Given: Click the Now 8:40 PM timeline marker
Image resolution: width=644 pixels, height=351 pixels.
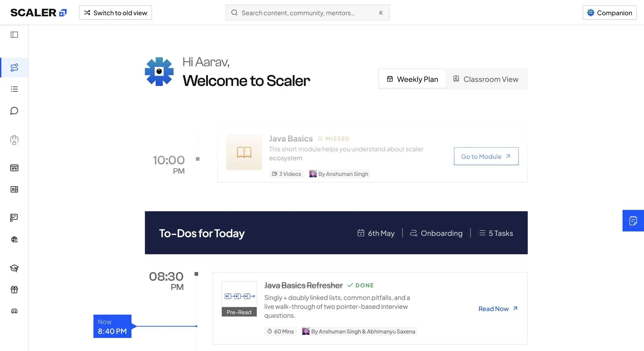Looking at the screenshot, I should [112, 326].
